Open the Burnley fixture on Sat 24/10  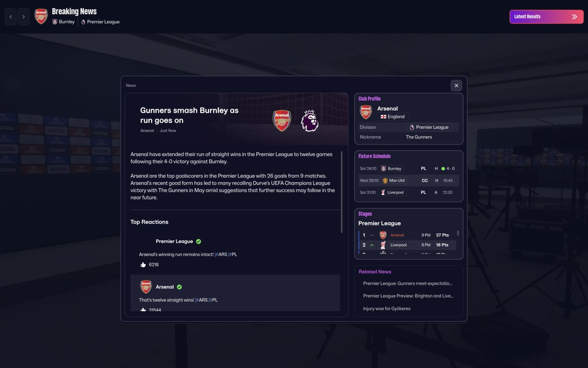391,168
